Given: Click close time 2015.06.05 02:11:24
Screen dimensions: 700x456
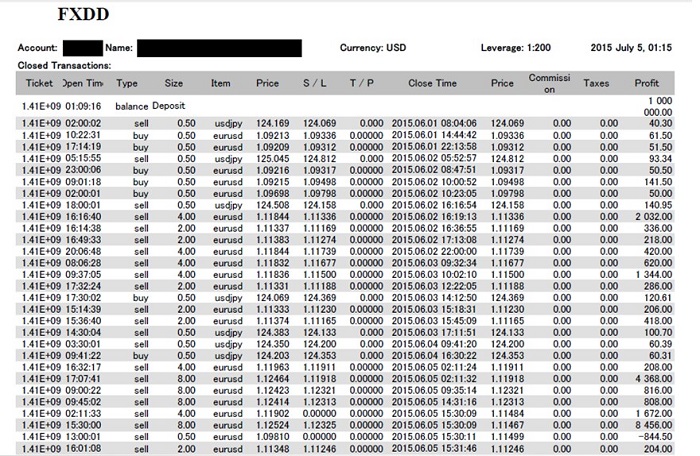Looking at the screenshot, I should click(x=434, y=368).
